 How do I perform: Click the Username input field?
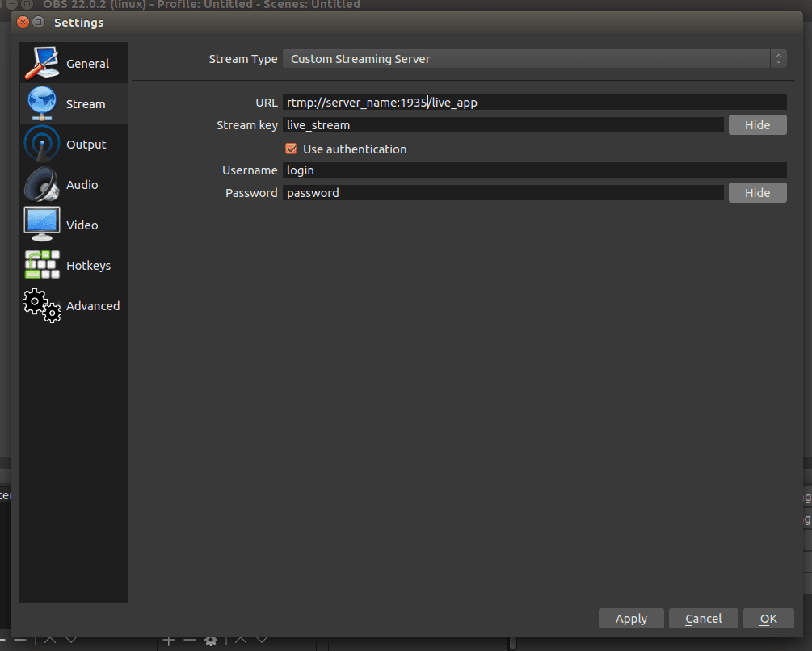point(534,170)
